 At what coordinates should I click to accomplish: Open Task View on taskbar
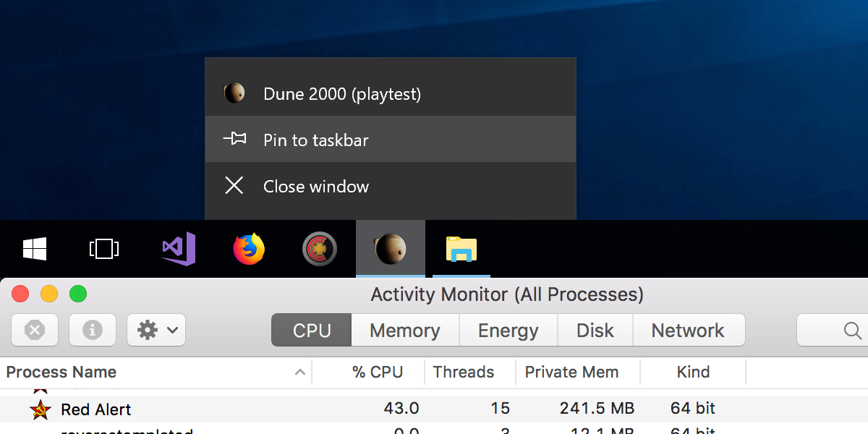pyautogui.click(x=104, y=249)
